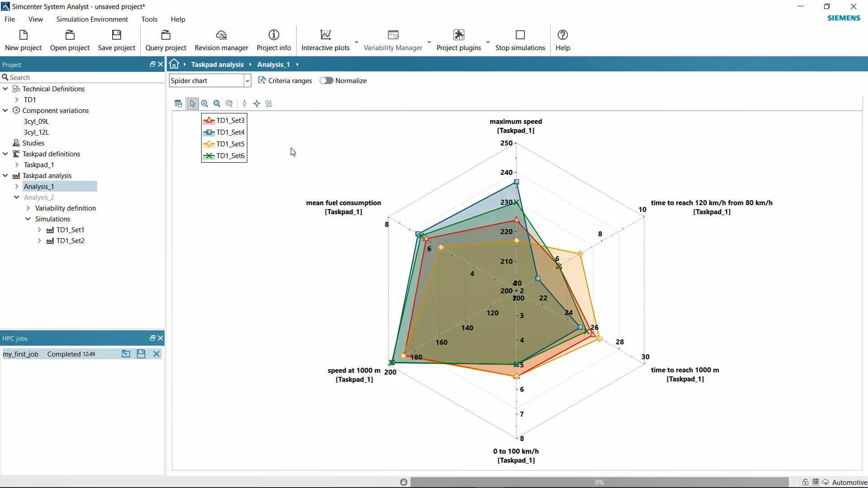The image size is (868, 488).
Task: Click Stop simulations button
Action: click(520, 40)
